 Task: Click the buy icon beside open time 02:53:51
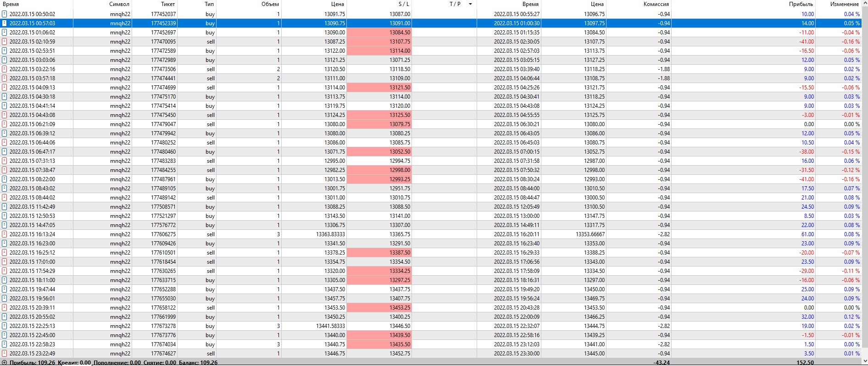coord(5,51)
